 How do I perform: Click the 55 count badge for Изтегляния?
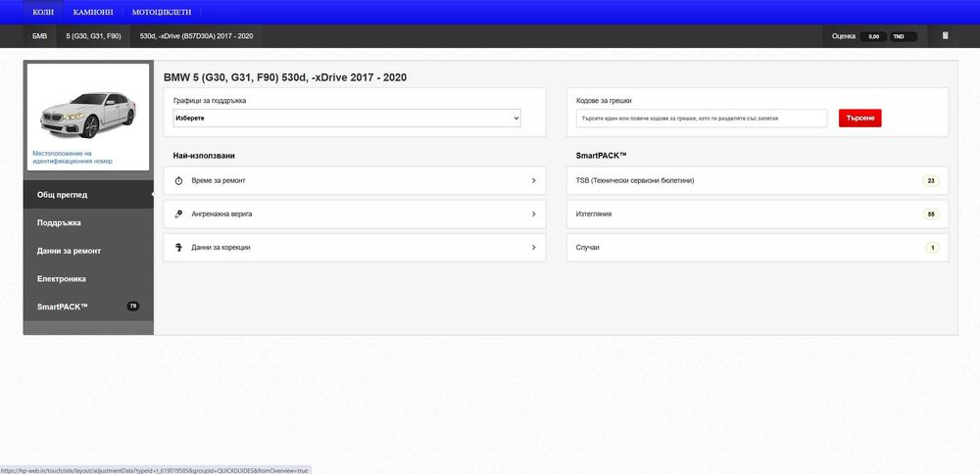click(x=931, y=214)
